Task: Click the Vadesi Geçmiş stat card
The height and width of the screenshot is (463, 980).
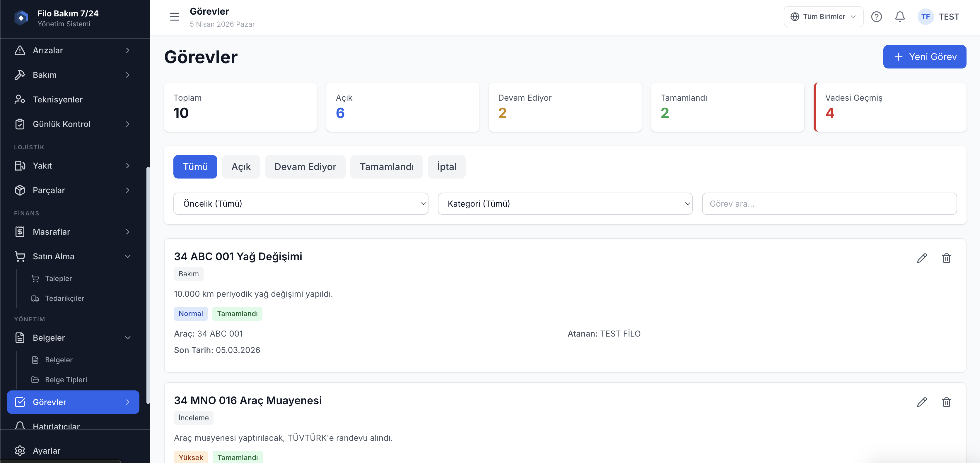Action: pyautogui.click(x=890, y=107)
